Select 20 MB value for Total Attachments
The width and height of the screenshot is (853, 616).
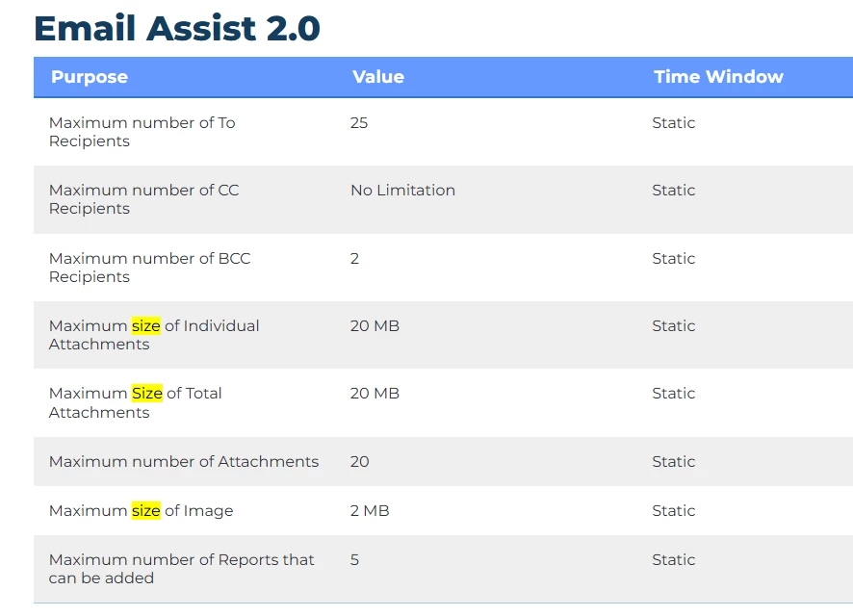375,393
